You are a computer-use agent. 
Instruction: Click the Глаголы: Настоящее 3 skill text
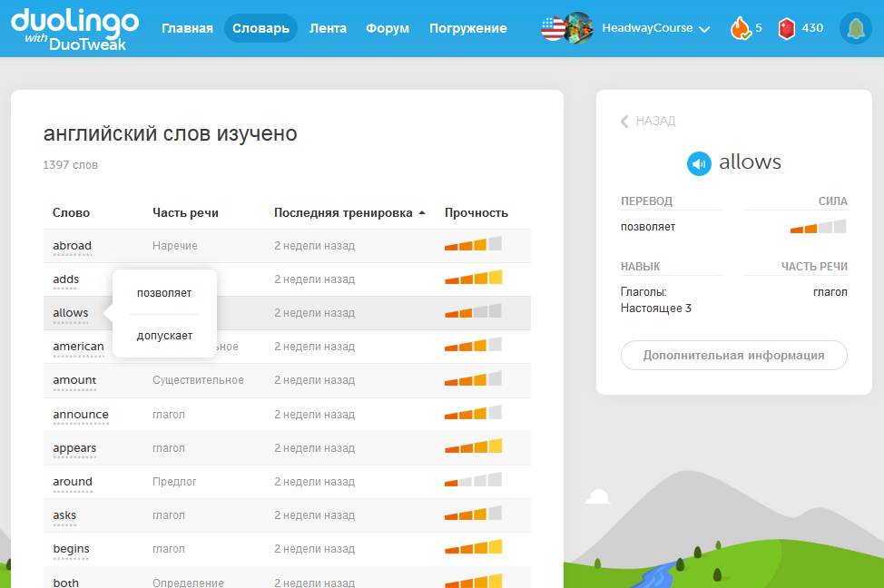pos(656,300)
